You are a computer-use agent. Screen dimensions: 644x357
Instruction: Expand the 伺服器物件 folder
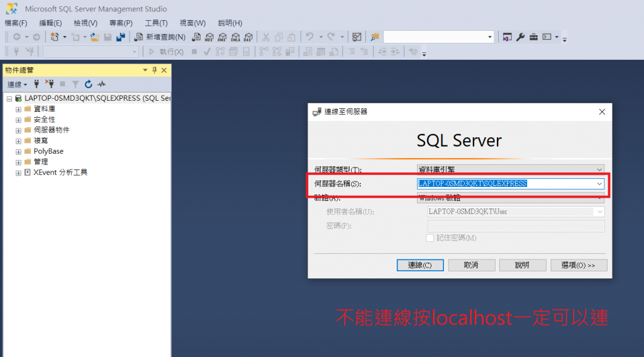tap(18, 131)
